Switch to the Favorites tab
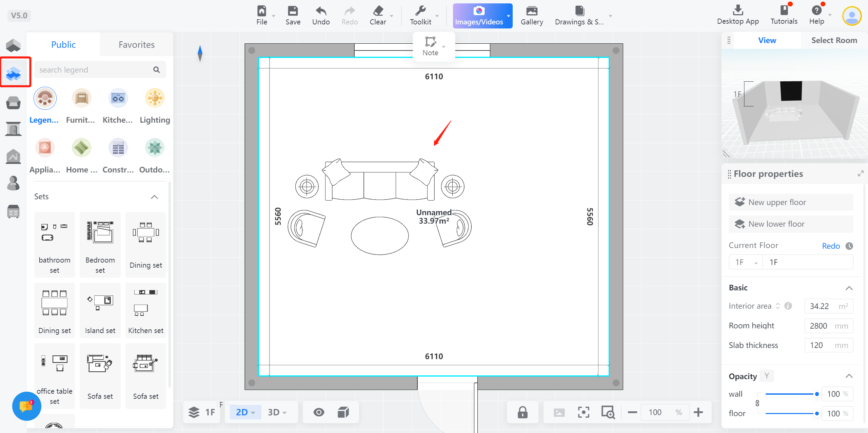 pos(136,44)
